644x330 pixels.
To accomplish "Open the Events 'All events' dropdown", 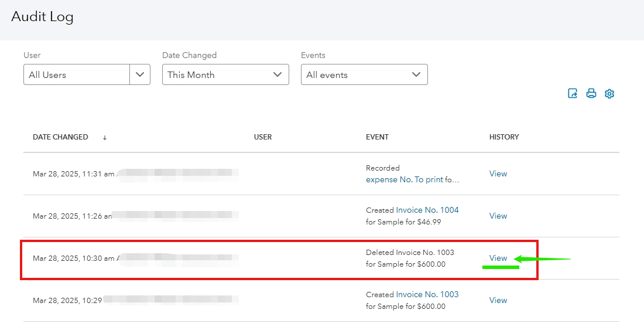I will [x=364, y=74].
